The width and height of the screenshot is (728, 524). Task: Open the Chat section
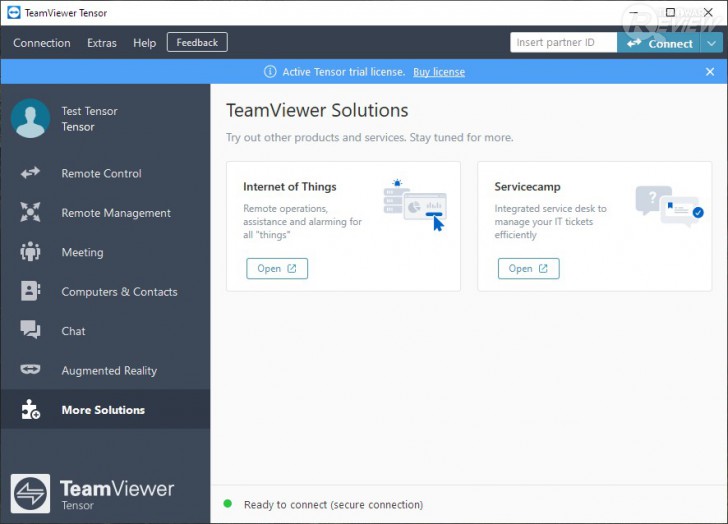(x=105, y=331)
